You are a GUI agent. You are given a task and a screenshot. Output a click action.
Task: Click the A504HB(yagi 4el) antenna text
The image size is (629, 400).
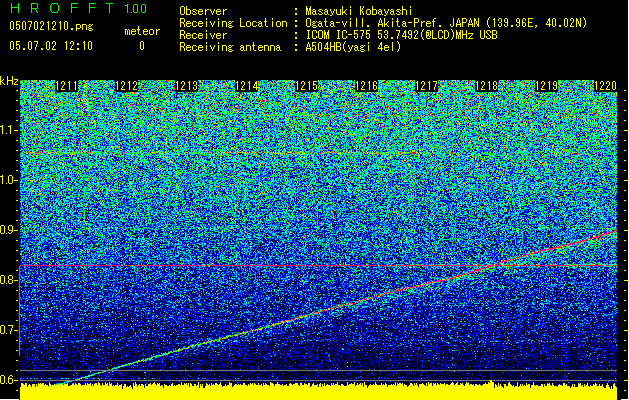coord(353,47)
